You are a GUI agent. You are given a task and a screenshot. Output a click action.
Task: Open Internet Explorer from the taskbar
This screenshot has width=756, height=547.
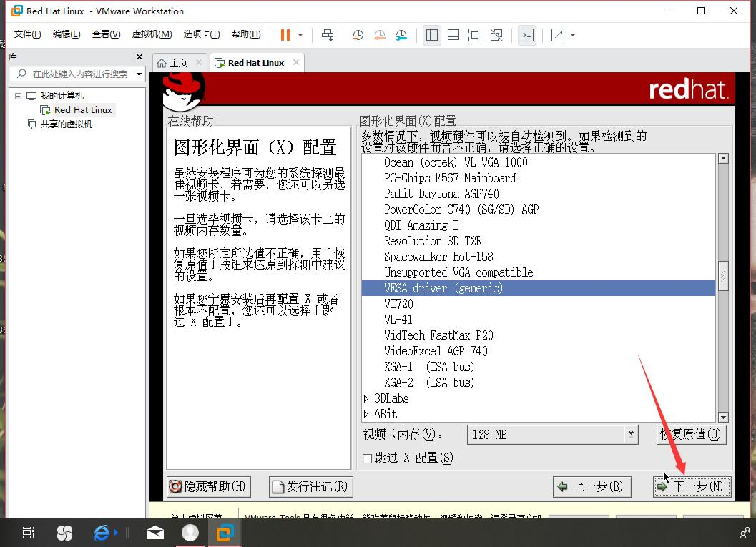point(102,533)
